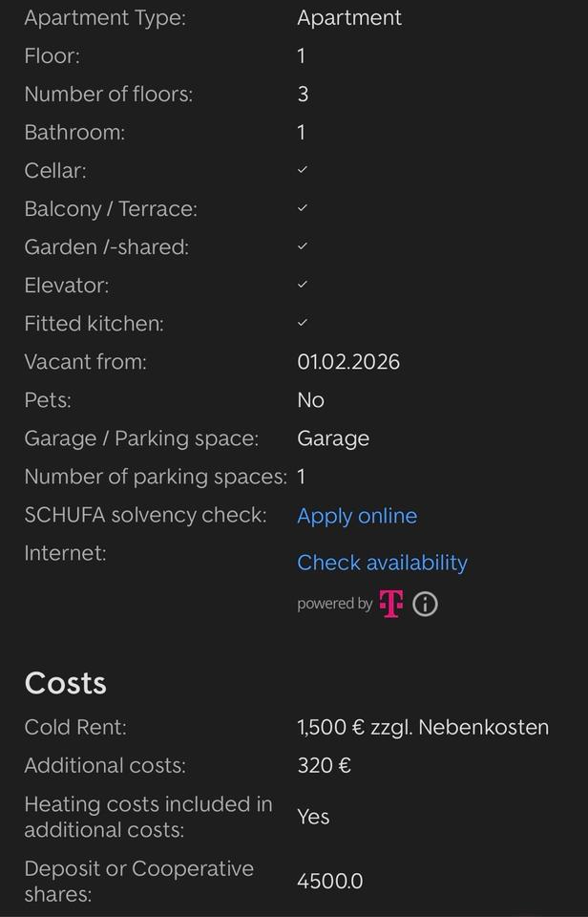
Task: Click the Cellar checkmark icon
Action: (x=303, y=170)
